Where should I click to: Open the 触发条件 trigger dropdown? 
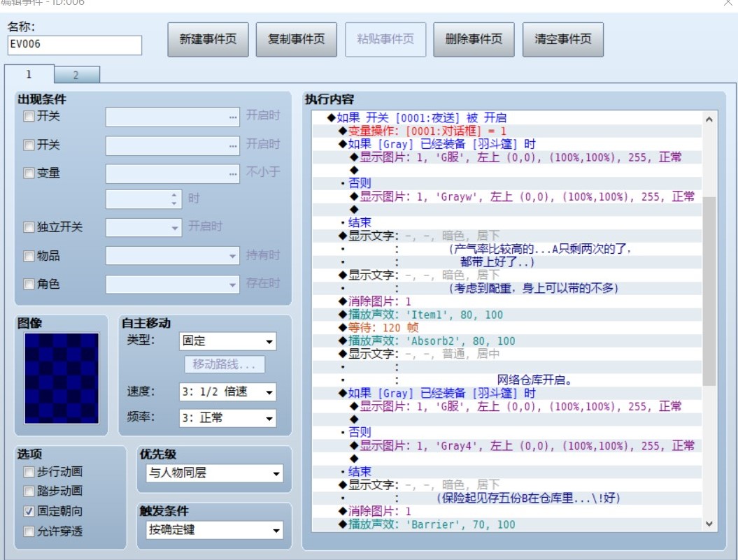point(215,531)
